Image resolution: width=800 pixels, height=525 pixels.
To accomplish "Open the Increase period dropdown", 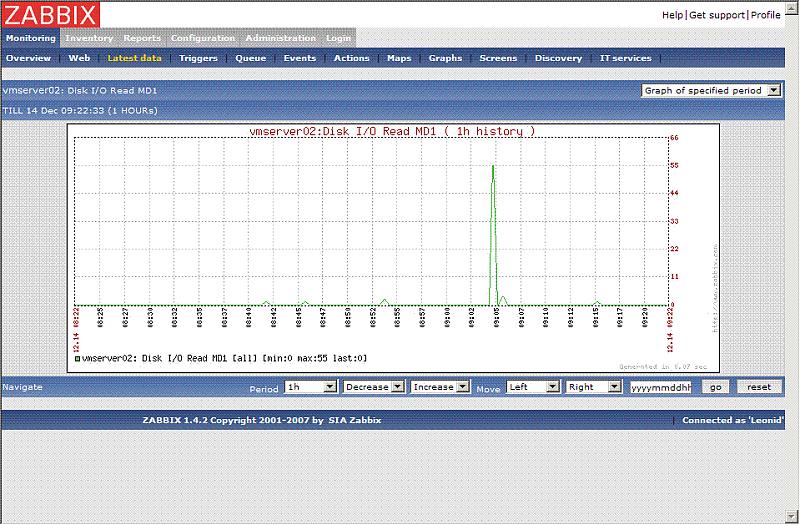I will point(440,387).
